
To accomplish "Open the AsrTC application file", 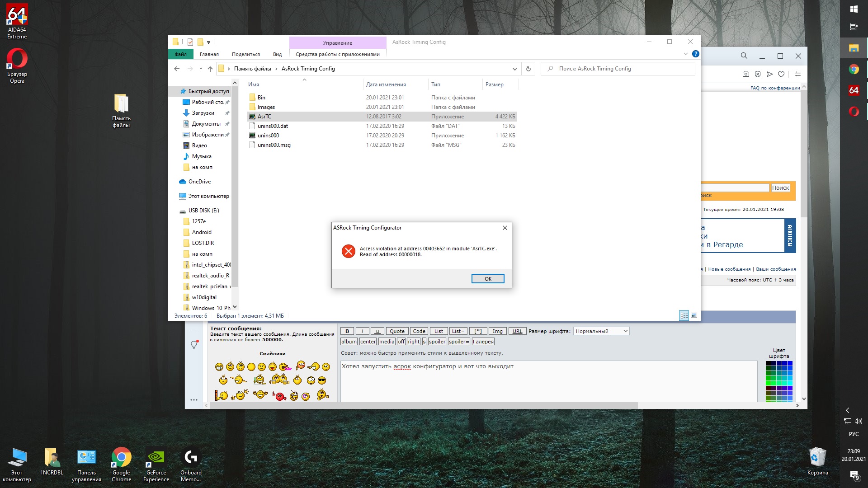I will pyautogui.click(x=264, y=117).
